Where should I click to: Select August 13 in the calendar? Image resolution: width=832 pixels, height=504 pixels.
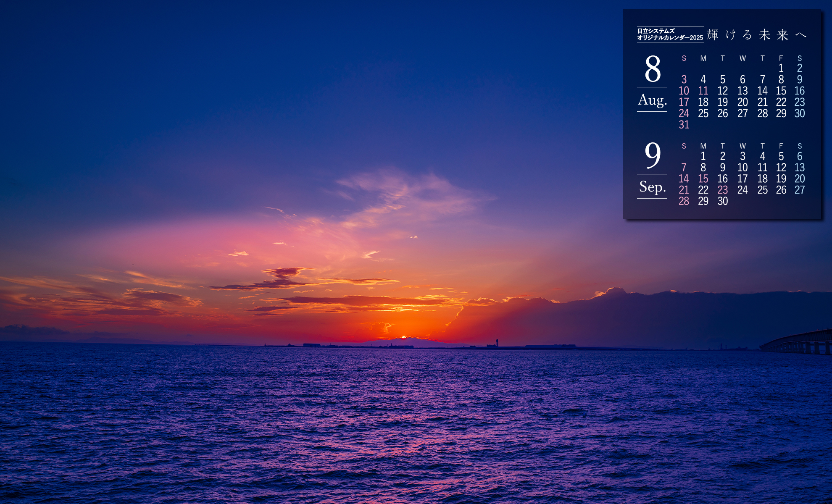pyautogui.click(x=742, y=91)
